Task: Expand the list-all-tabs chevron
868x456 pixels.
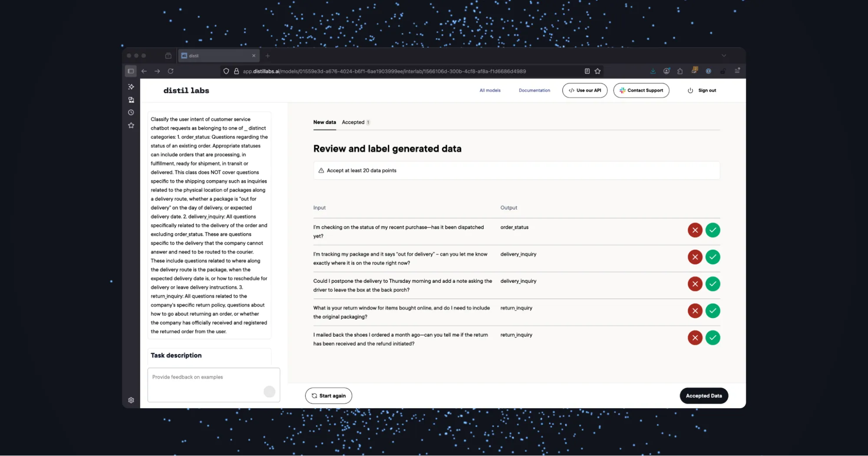Action: [723, 56]
